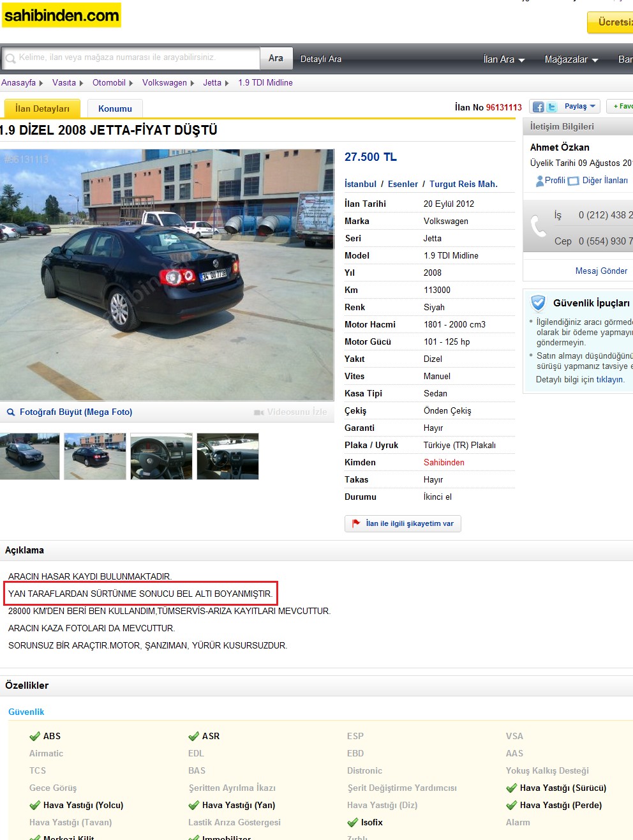Click the Videosunu İzle camera icon

[258, 412]
